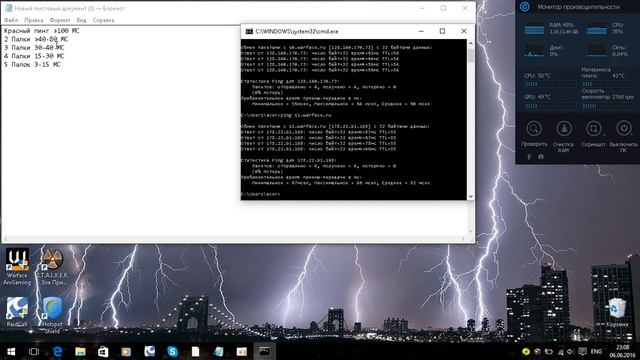Switch to cmd window via taskbar icon
The image size is (640, 360).
264,351
